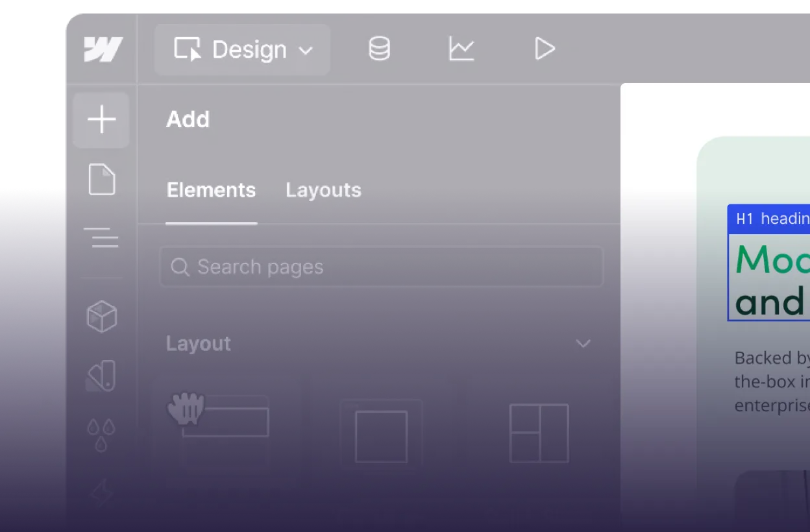
Task: Add a Quick Stack grid element
Action: [539, 433]
